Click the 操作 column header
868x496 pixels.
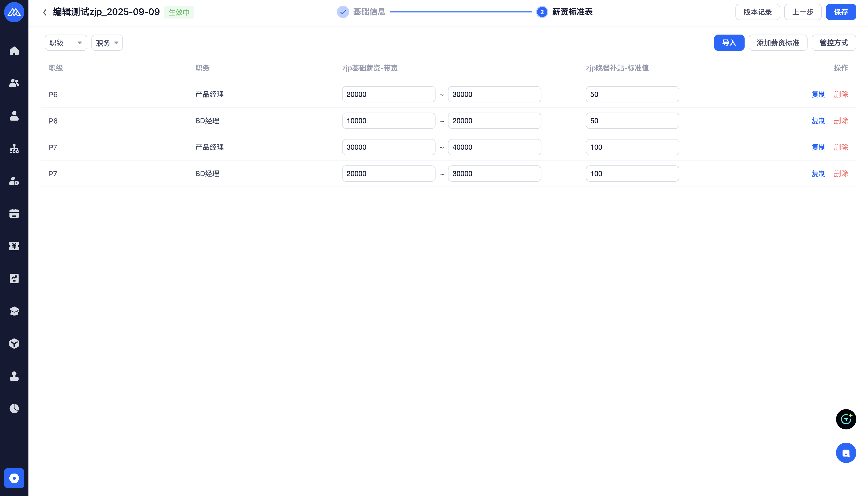click(841, 68)
